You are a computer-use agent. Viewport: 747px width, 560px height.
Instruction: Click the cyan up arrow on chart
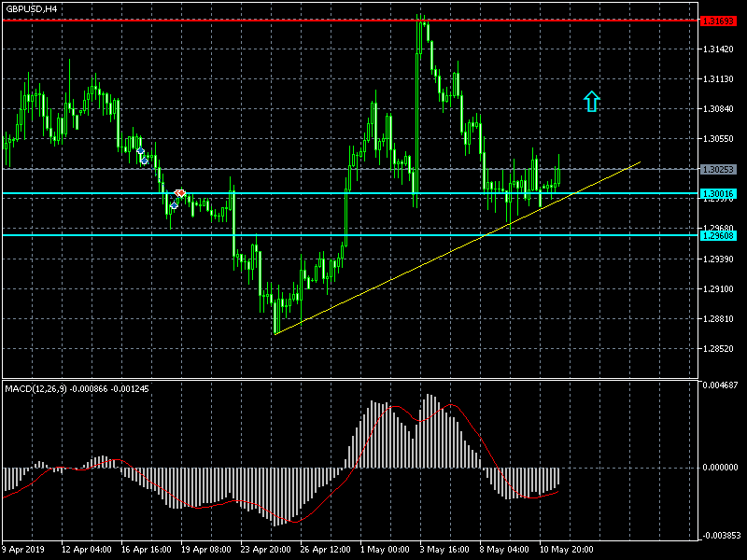591,101
